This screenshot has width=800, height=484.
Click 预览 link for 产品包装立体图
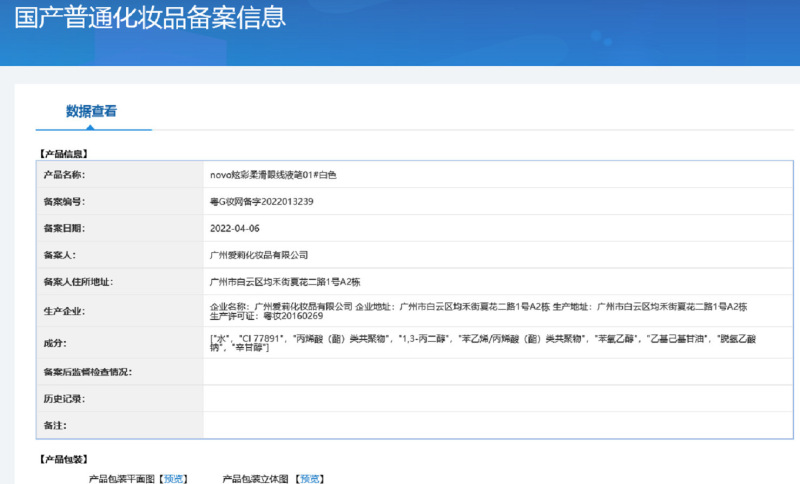coord(308,478)
